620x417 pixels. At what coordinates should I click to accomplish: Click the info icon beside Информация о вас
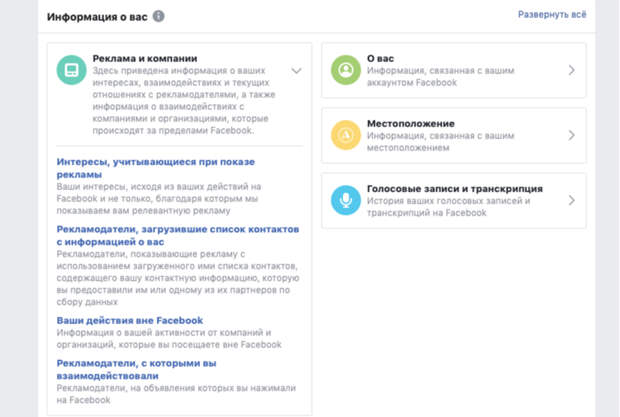point(159,17)
